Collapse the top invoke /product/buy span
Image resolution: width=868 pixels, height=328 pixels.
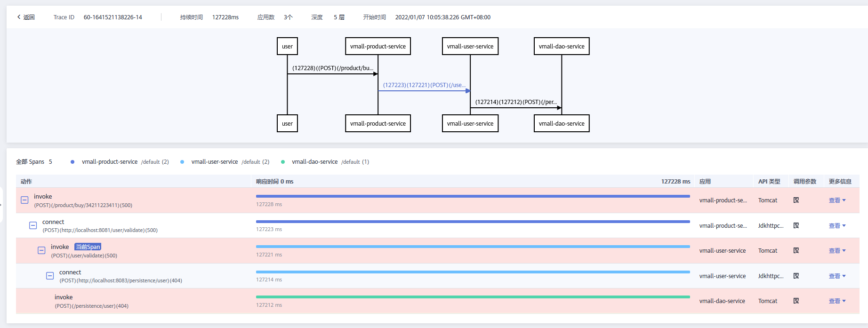(x=24, y=200)
